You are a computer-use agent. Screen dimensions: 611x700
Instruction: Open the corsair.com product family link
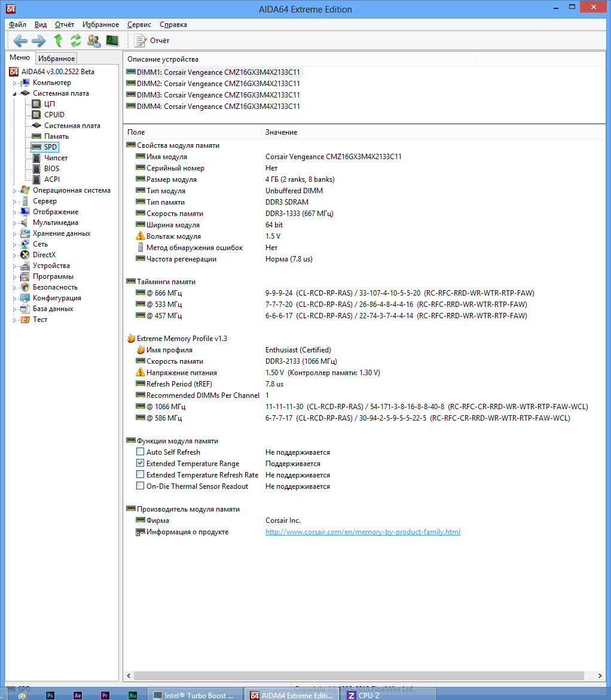362,532
